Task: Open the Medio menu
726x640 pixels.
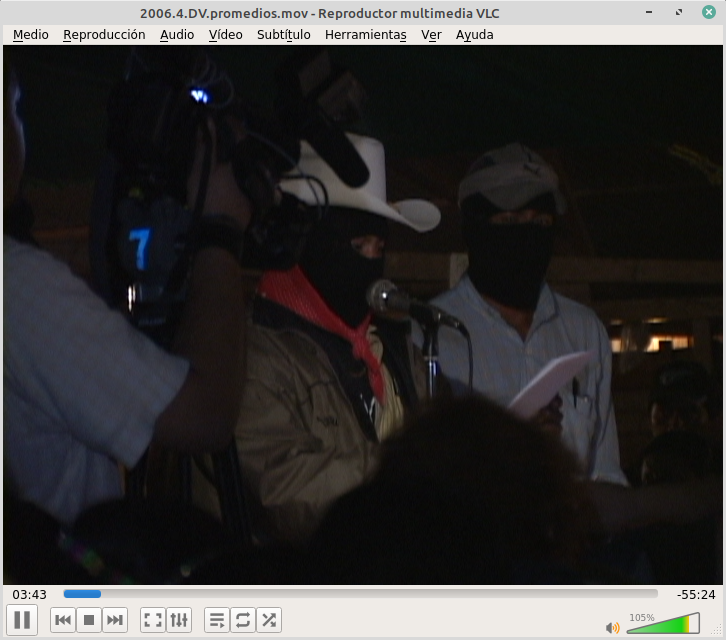Action: point(30,34)
